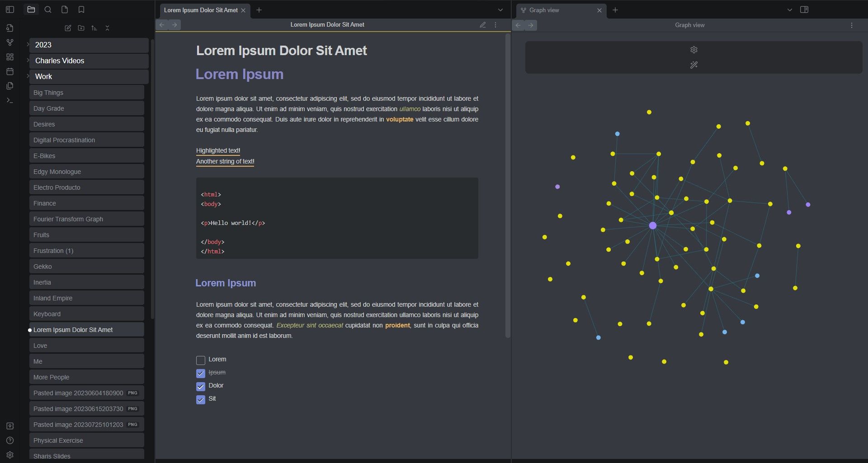868x463 pixels.
Task: Click the large purple graph node
Action: click(652, 225)
